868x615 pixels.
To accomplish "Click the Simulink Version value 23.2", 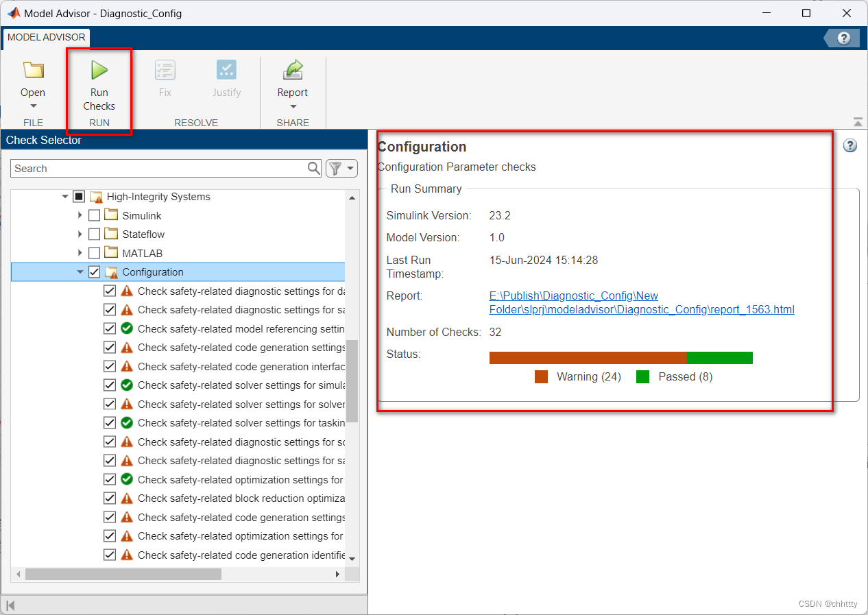I will point(500,215).
